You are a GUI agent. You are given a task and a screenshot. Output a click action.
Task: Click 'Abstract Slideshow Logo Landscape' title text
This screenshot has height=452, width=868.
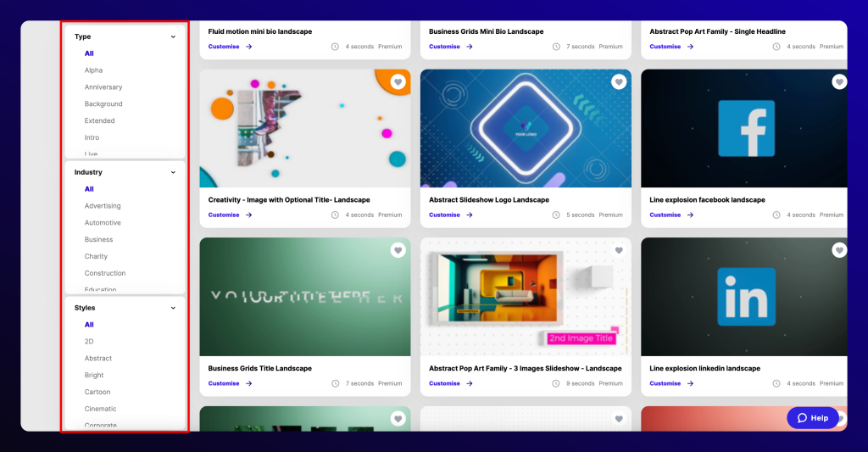coord(489,200)
